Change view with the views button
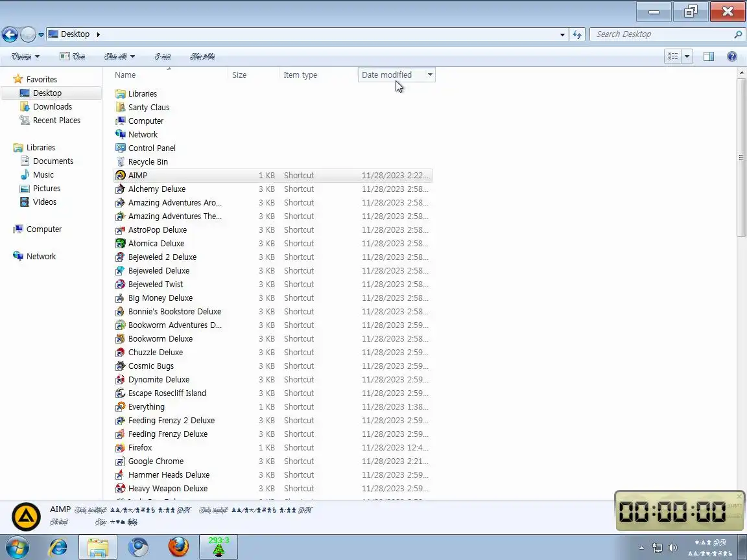The height and width of the screenshot is (560, 747). pyautogui.click(x=672, y=56)
